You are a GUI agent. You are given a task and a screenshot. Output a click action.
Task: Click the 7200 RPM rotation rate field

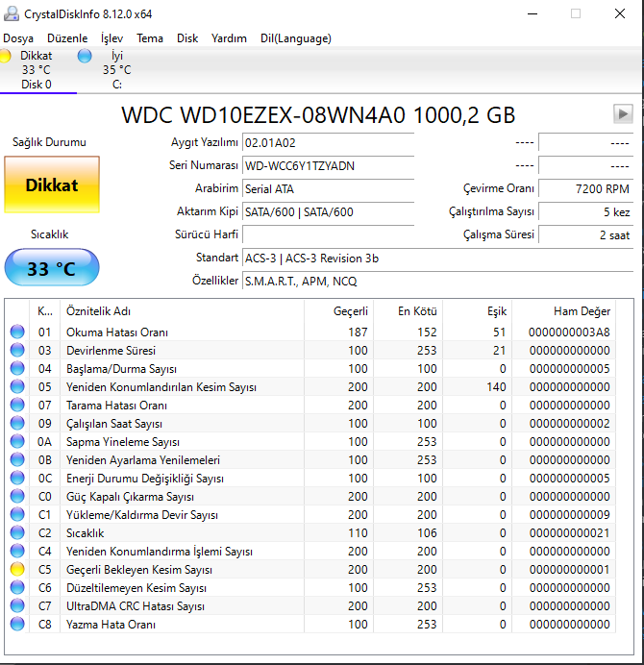[x=586, y=188]
